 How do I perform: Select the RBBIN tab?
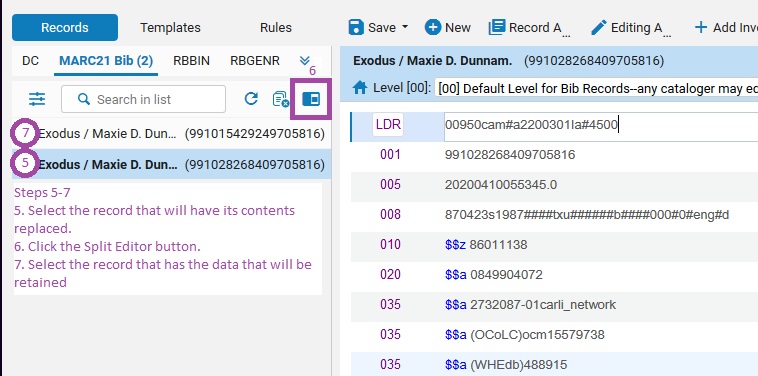(191, 61)
